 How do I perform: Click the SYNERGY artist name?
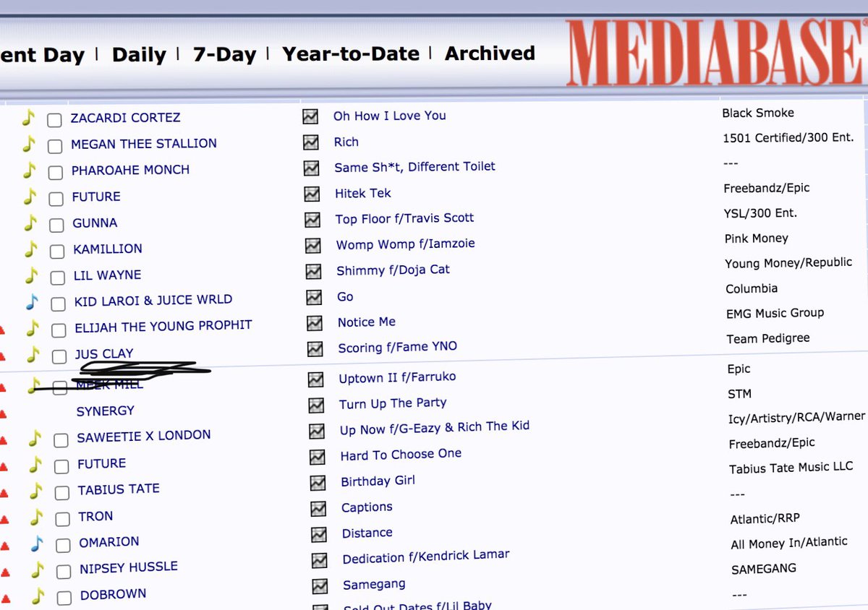click(x=106, y=411)
